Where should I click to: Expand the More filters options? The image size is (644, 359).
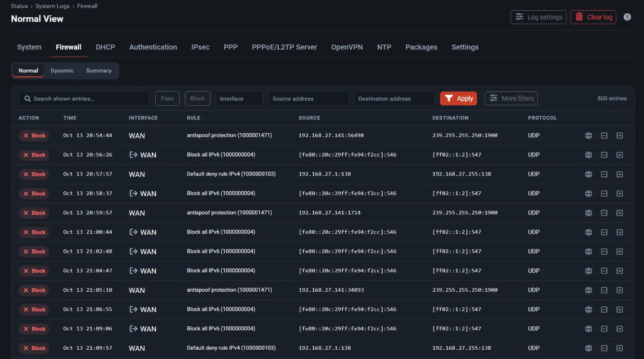tap(511, 99)
